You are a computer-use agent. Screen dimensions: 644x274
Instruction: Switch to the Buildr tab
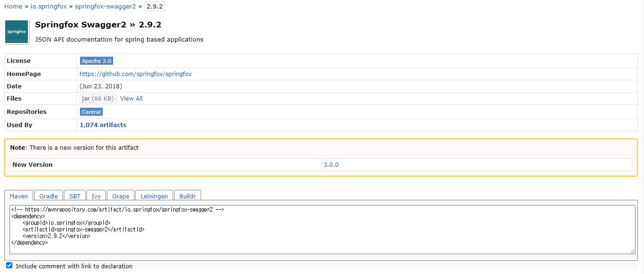(x=188, y=196)
